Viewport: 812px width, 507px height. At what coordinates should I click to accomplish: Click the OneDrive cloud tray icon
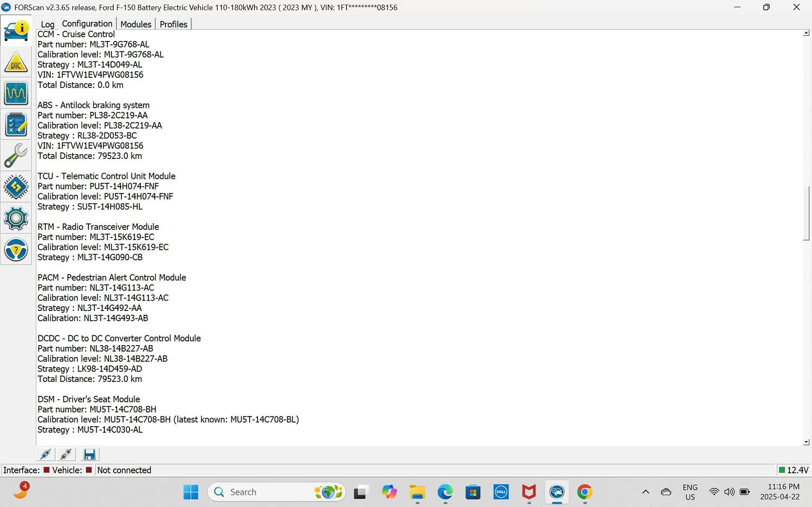[666, 492]
